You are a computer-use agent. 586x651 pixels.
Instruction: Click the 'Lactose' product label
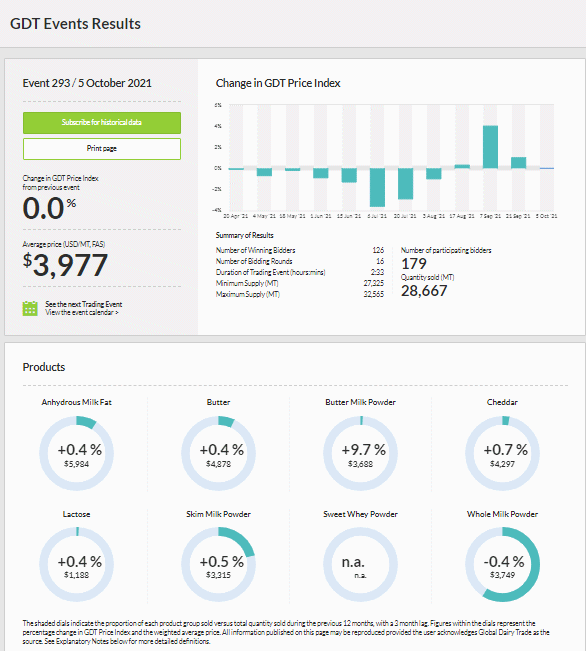coord(76,514)
